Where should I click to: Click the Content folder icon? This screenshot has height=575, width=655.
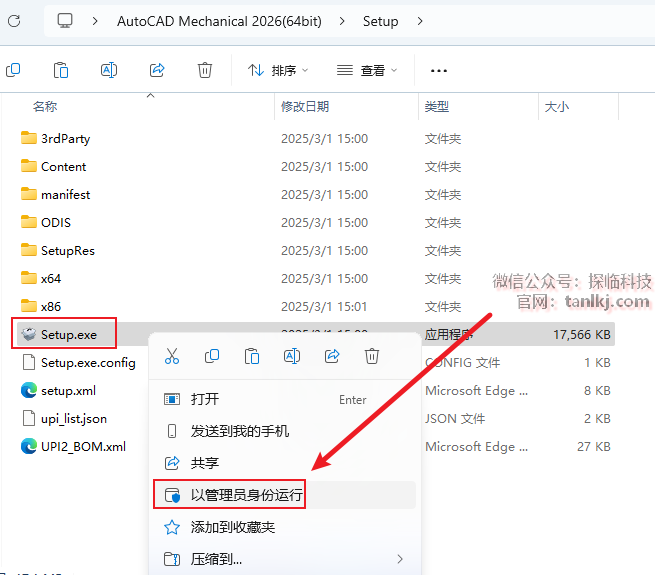(x=28, y=165)
